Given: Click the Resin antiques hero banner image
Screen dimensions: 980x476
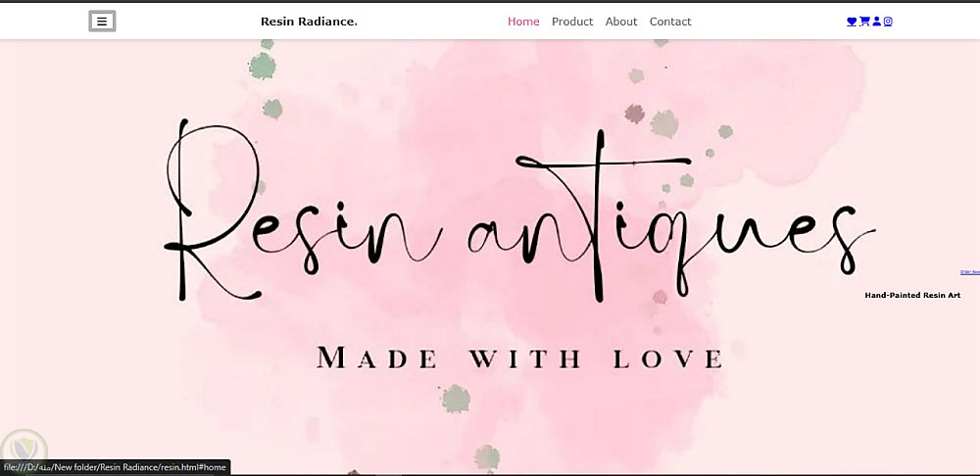Looking at the screenshot, I should (x=490, y=256).
